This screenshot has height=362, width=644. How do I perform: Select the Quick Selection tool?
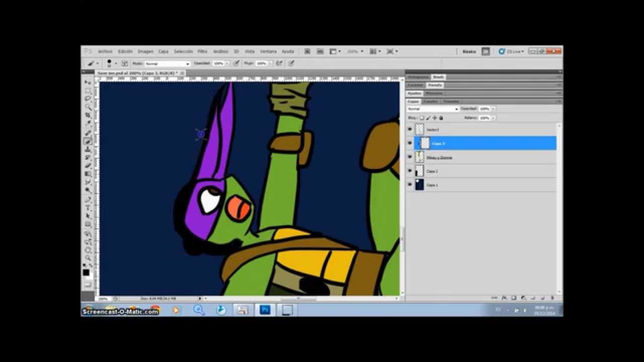click(x=88, y=107)
